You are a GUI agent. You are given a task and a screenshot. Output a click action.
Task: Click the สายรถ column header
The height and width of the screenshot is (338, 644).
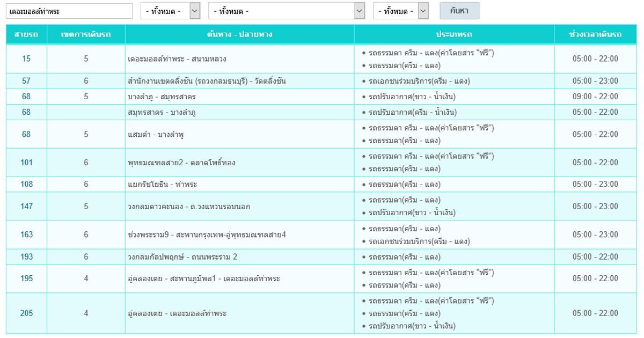[26, 34]
